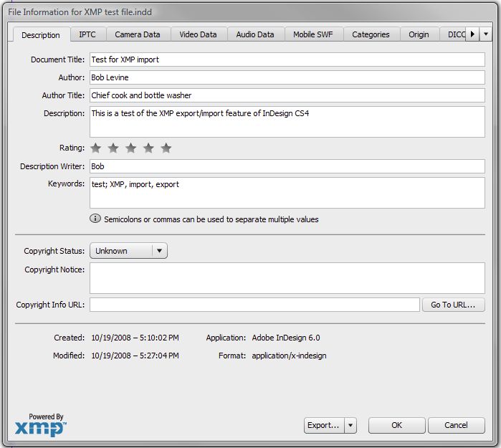Open the partially visible DICOM tab

454,34
